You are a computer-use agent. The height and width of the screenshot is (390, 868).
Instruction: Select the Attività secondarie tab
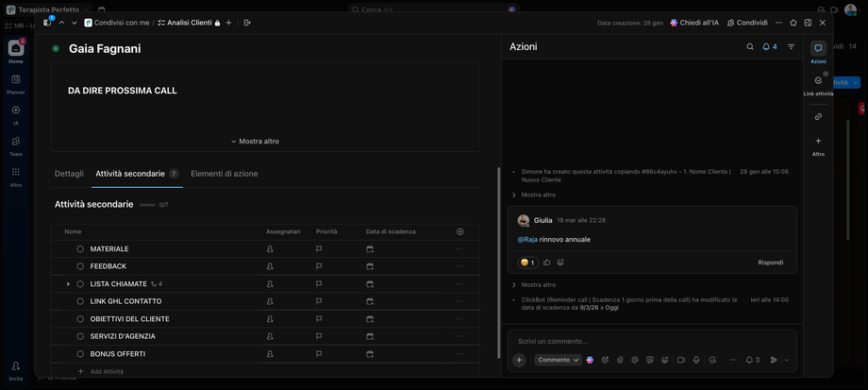pyautogui.click(x=137, y=174)
